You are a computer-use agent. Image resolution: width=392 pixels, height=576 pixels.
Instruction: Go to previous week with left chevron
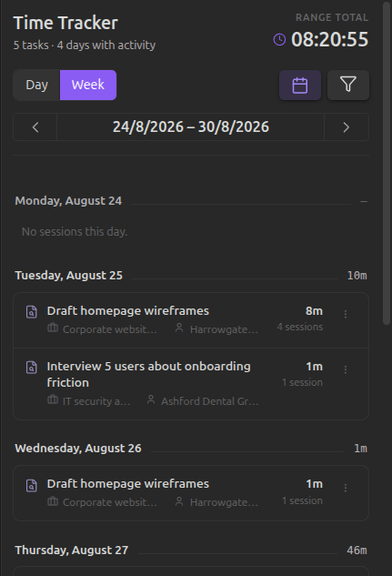click(35, 127)
